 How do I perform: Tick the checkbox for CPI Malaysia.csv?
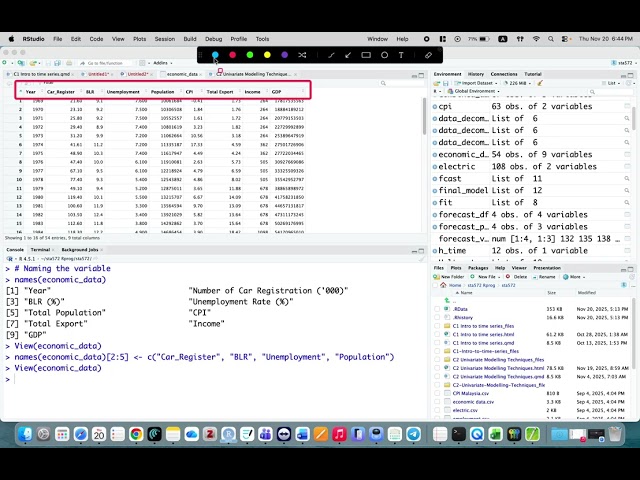(x=437, y=393)
